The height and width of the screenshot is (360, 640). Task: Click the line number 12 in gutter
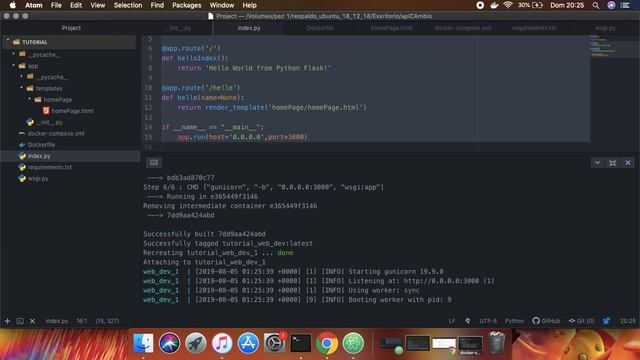(x=148, y=107)
